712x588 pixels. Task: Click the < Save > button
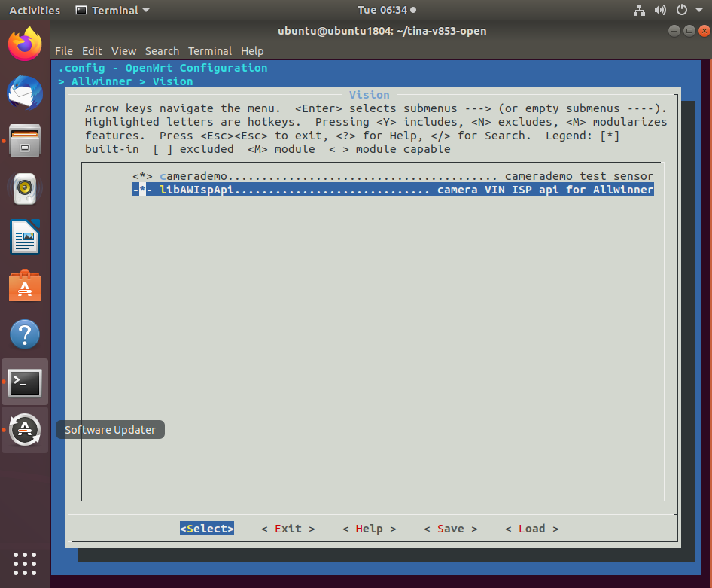pyautogui.click(x=450, y=529)
